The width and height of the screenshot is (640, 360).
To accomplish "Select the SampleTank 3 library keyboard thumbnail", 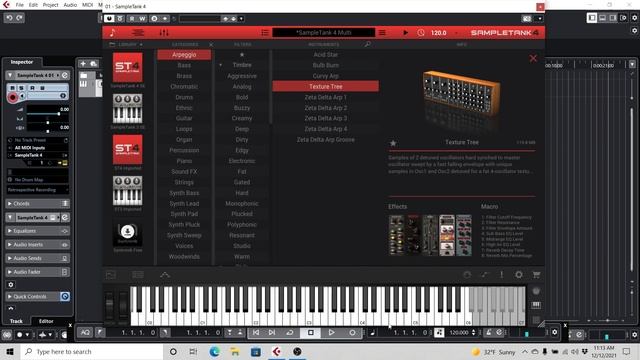I will 128,109.
